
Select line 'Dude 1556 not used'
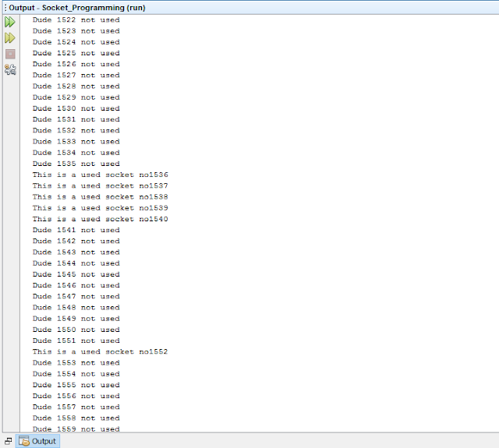(76, 396)
